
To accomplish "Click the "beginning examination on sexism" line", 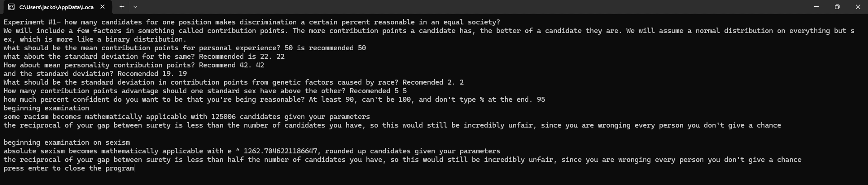I will point(66,142).
